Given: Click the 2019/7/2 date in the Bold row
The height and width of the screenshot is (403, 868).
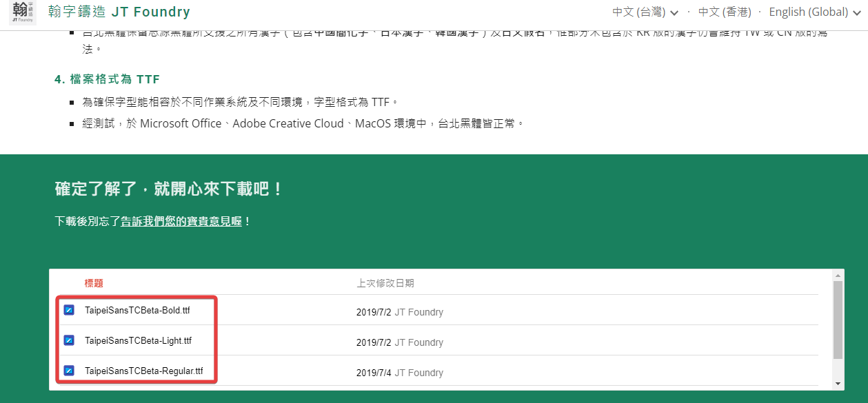Looking at the screenshot, I should [374, 312].
